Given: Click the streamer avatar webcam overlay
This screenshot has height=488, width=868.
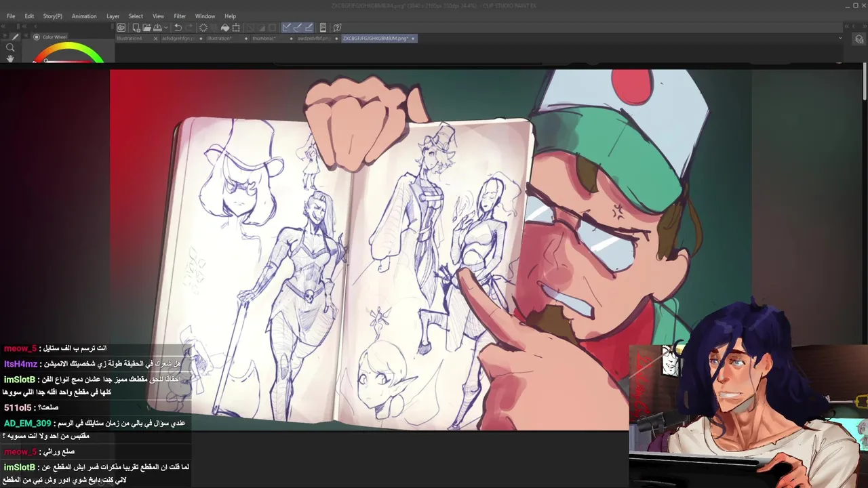Looking at the screenshot, I should click(x=749, y=393).
